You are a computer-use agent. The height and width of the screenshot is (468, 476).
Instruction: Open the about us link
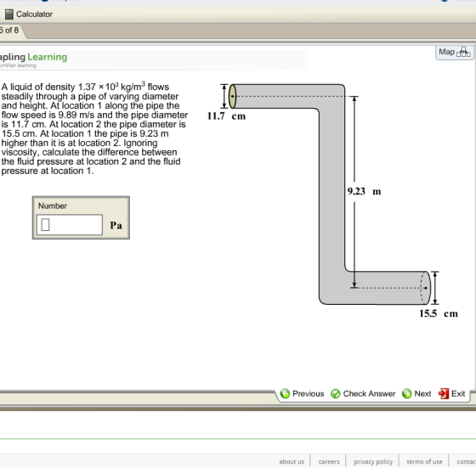[x=292, y=462]
